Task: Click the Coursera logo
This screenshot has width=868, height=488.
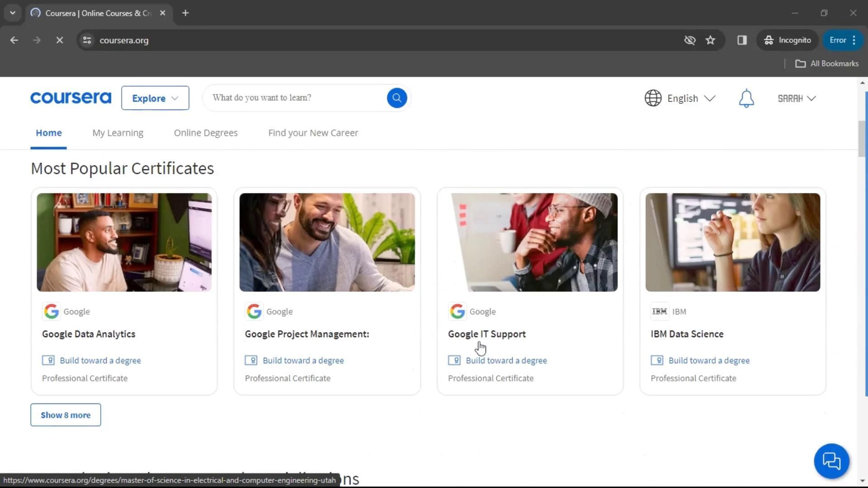Action: (71, 98)
